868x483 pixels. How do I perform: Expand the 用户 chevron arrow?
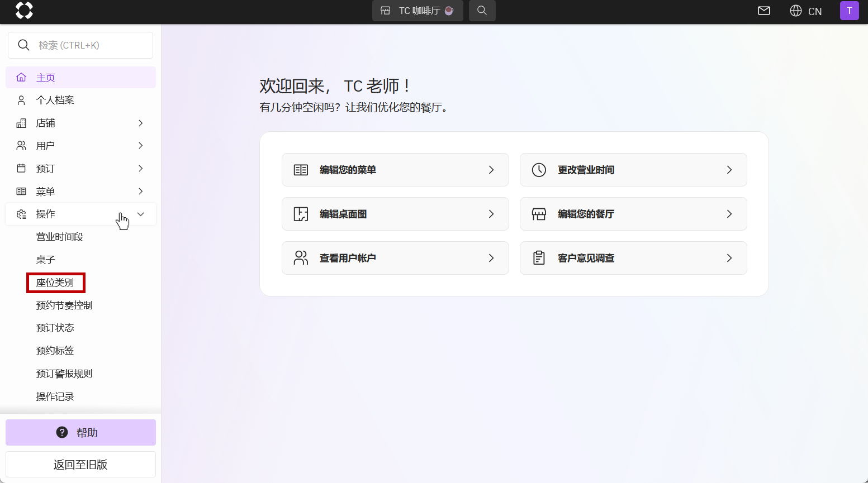tap(141, 146)
